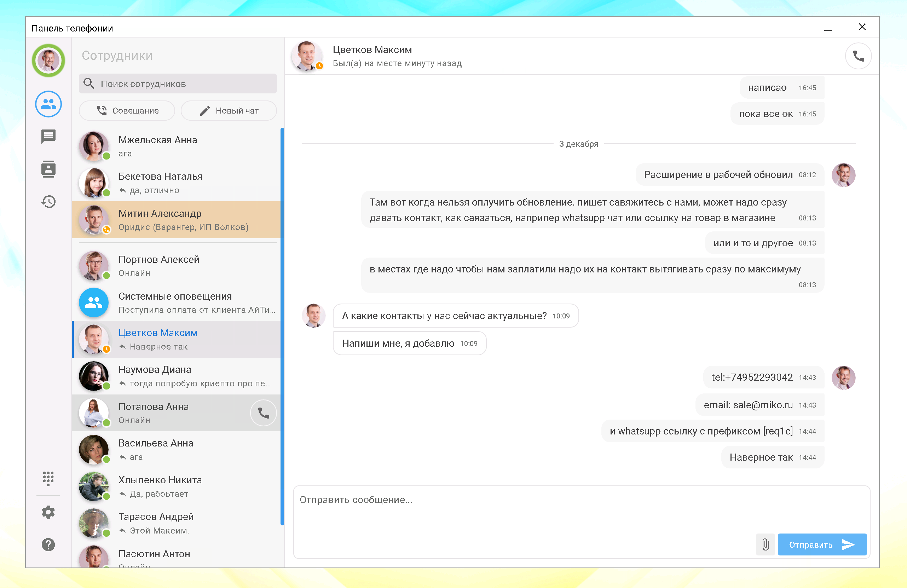Open chat with Хлыпенко Никита
This screenshot has width=907, height=588.
click(x=176, y=486)
